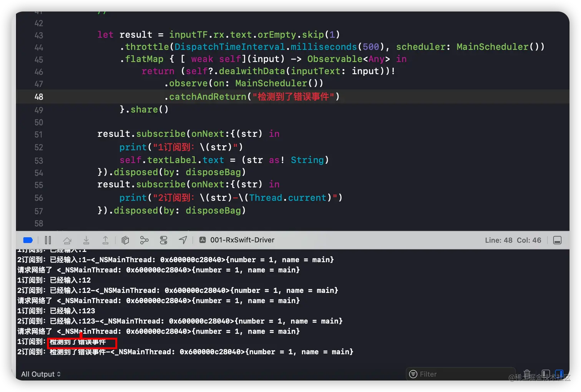The image size is (581, 392).
Task: Click the Line: 48 Col: 46 indicator
Action: (513, 240)
